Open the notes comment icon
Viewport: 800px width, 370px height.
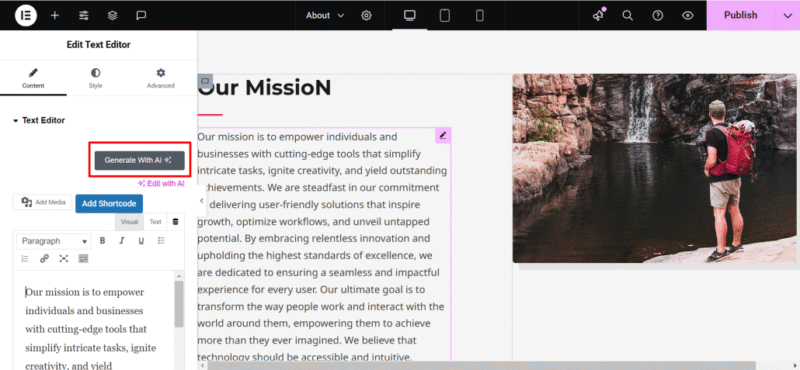click(141, 15)
